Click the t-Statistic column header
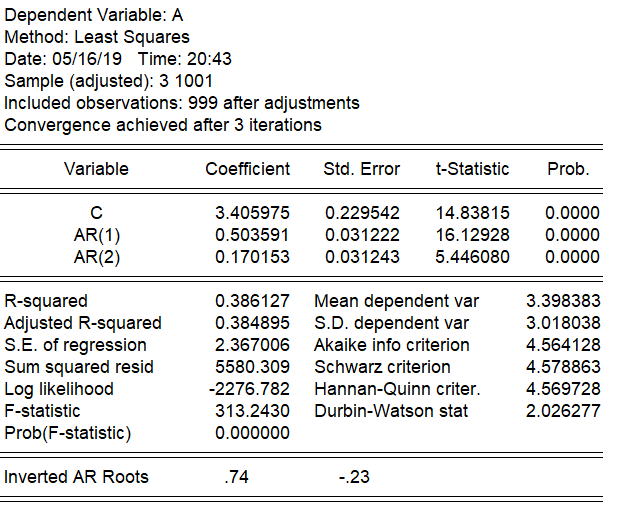Screen dimensions: 622x517 pyautogui.click(x=472, y=169)
